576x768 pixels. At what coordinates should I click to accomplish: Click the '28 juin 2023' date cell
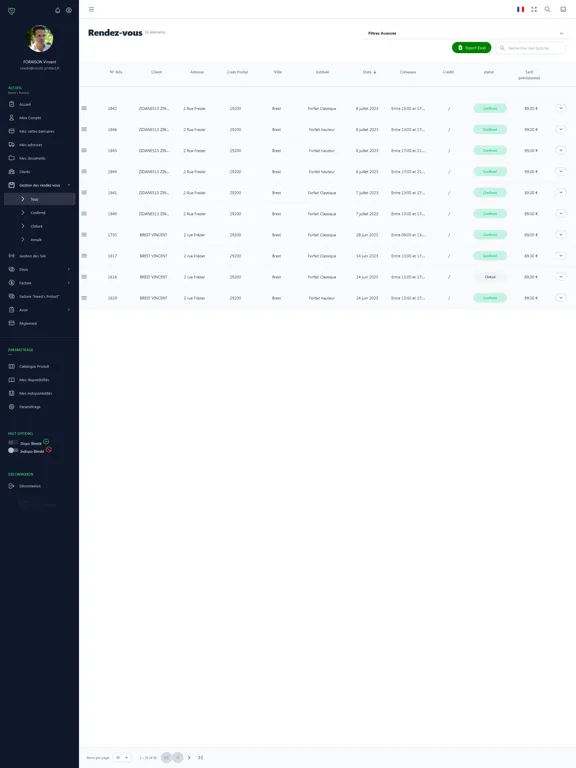point(367,235)
